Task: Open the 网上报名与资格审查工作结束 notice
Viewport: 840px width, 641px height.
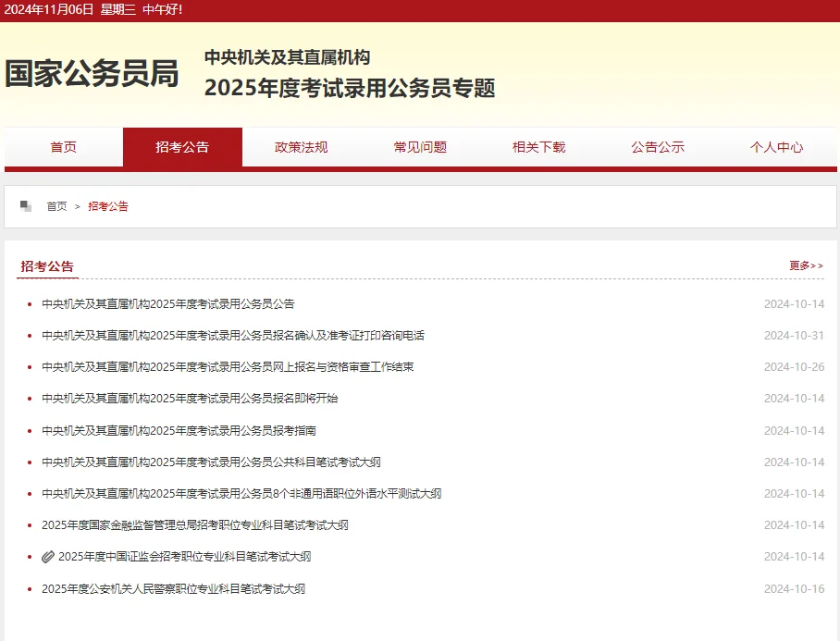Action: 228,367
